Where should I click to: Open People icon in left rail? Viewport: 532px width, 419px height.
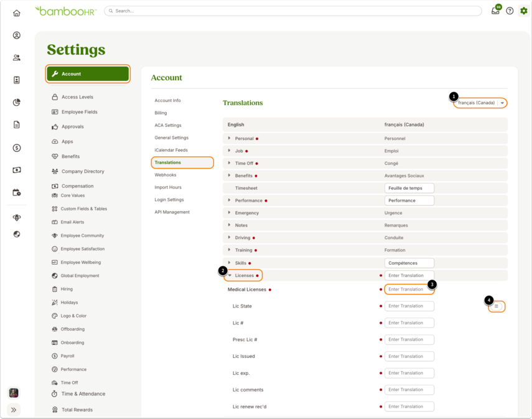pyautogui.click(x=17, y=58)
